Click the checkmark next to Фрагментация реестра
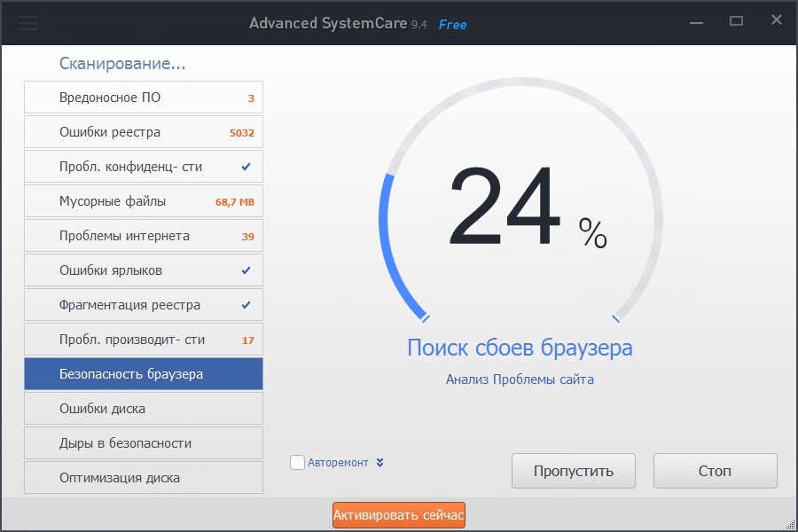This screenshot has height=532, width=798. click(x=246, y=305)
